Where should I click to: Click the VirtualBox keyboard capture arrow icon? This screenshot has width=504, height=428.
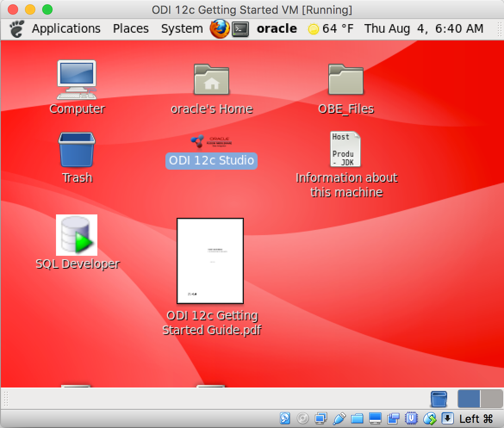(448, 419)
